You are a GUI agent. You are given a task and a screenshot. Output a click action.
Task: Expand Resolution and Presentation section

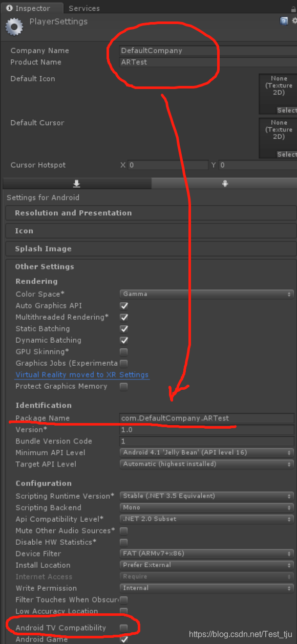click(151, 213)
